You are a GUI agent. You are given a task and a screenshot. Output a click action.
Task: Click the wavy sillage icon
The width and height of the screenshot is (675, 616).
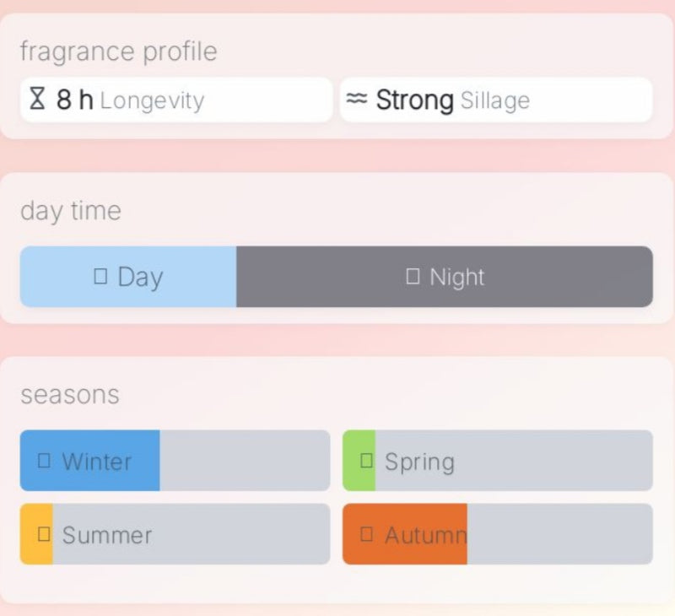357,100
